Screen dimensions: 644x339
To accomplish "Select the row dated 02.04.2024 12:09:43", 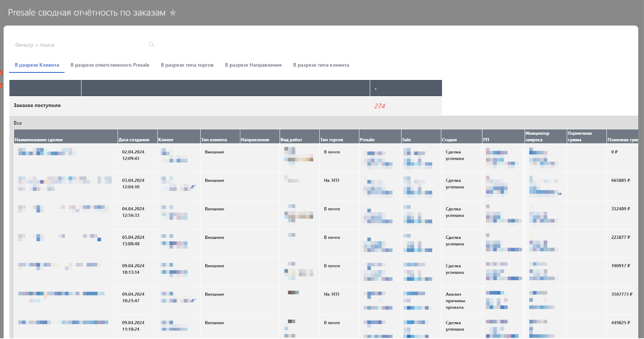I will coord(133,155).
